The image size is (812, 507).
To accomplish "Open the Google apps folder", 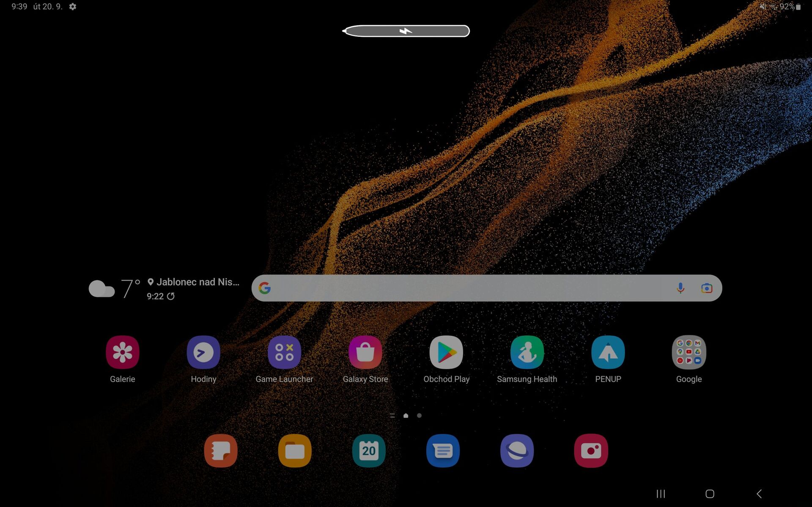I will 689,352.
